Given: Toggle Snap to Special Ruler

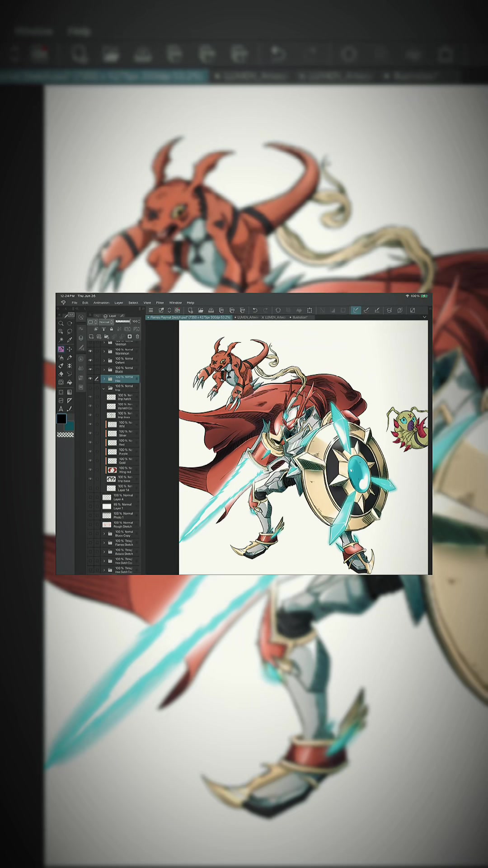Looking at the screenshot, I should [x=366, y=310].
